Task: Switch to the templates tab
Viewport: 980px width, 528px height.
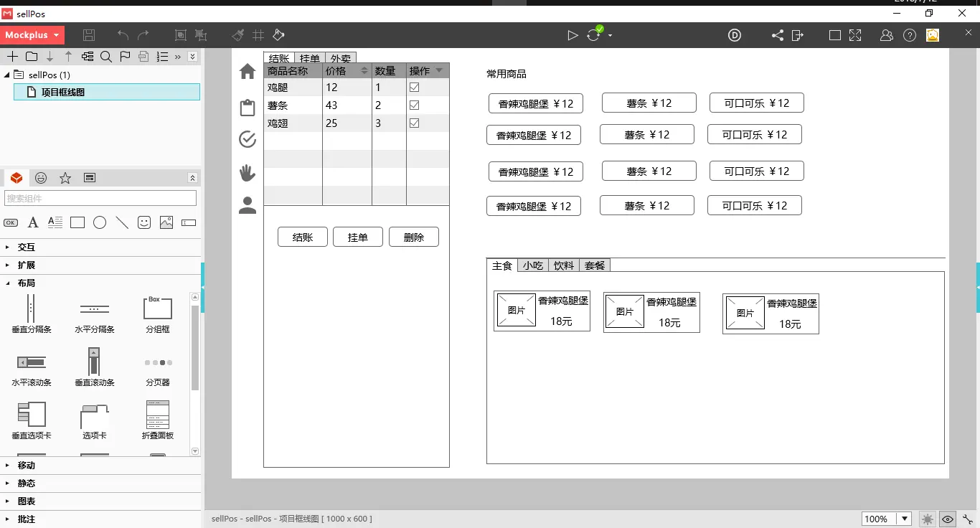Action: 90,178
